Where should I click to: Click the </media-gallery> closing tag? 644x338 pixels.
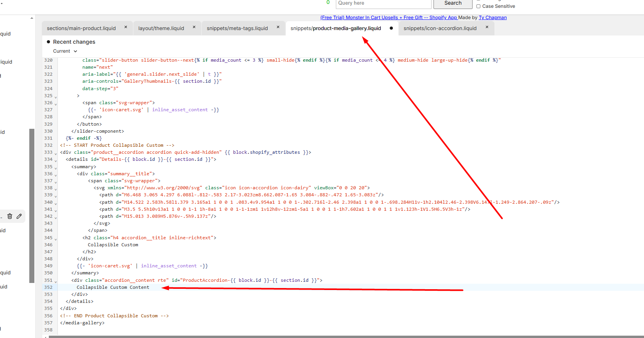coord(82,323)
